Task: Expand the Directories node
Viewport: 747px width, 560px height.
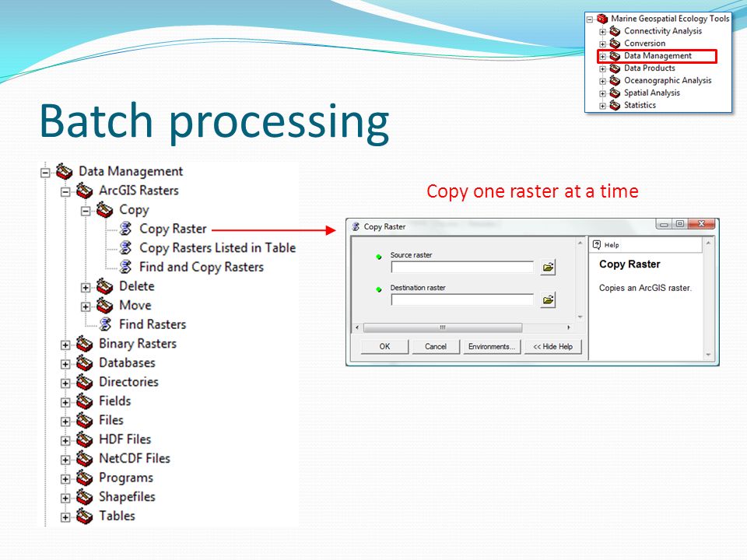Action: (65, 383)
